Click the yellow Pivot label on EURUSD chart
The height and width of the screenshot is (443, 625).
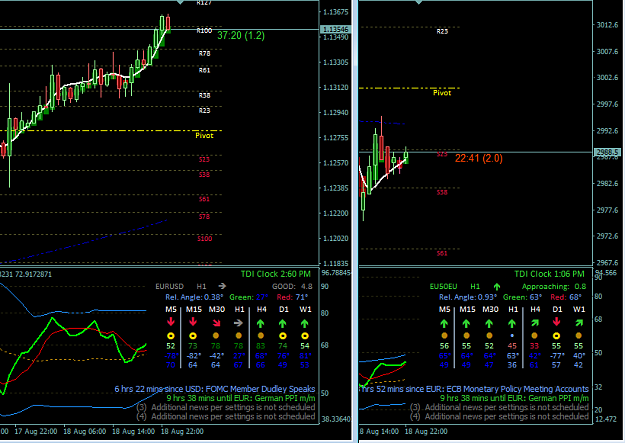204,136
